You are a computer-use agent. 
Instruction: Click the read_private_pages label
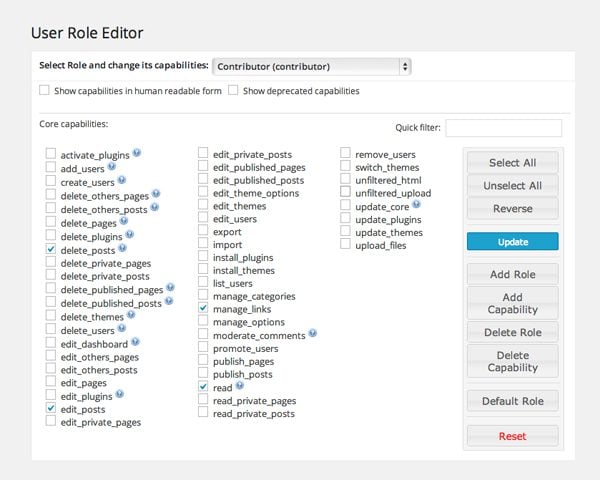254,401
